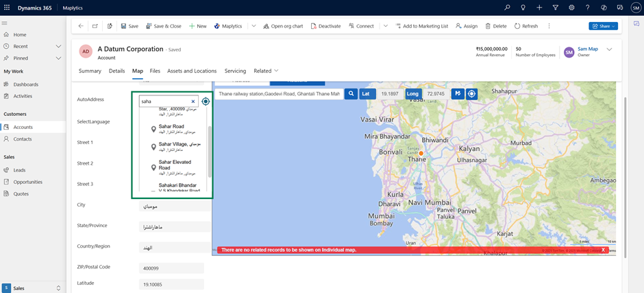
Task: Open the settings gear in top bar
Action: [571, 8]
